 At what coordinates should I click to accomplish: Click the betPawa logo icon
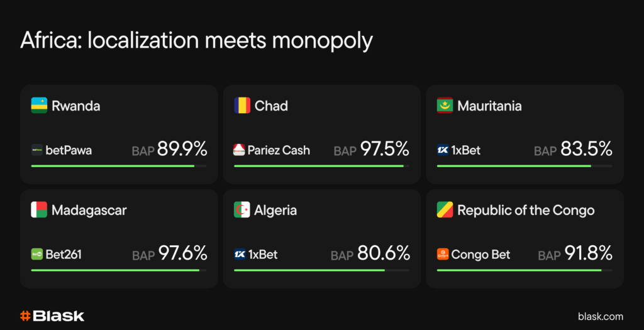click(37, 150)
